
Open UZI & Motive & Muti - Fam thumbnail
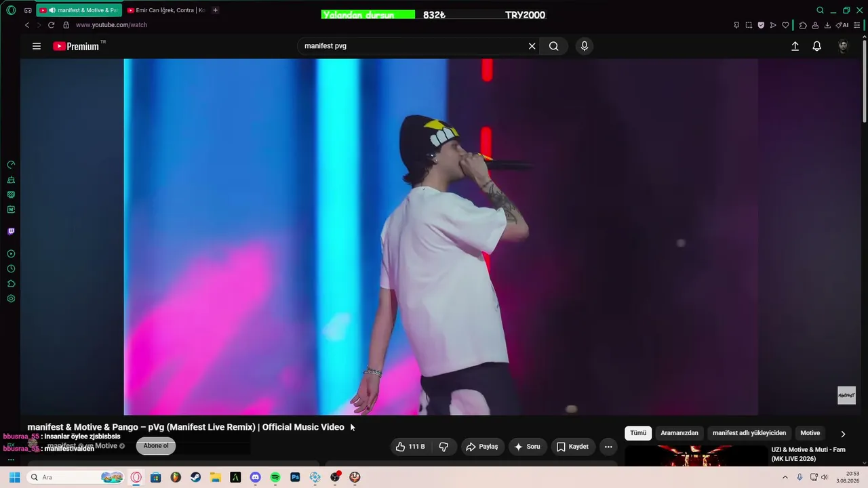point(696,455)
